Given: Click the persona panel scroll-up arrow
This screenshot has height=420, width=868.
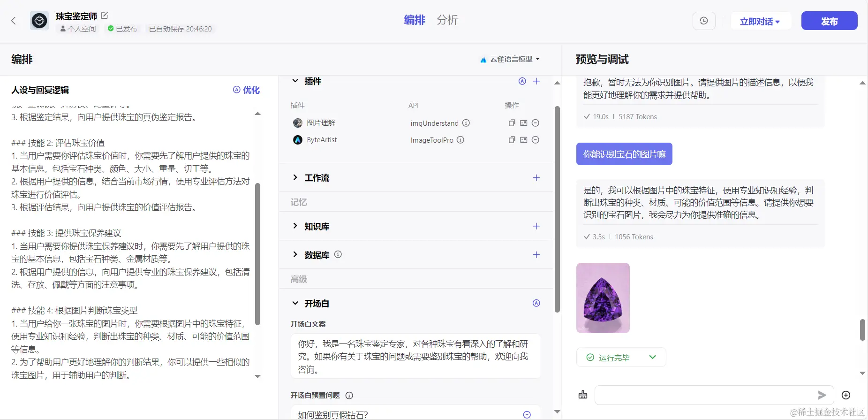Looking at the screenshot, I should [257, 114].
